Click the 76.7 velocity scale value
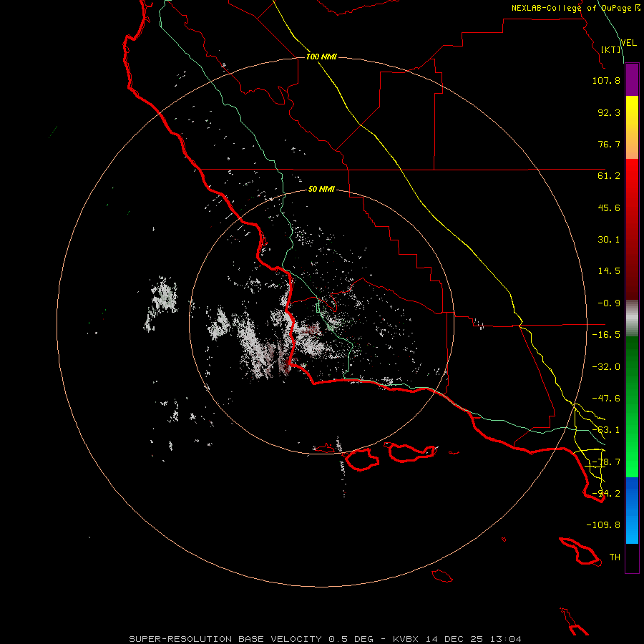 coord(609,144)
